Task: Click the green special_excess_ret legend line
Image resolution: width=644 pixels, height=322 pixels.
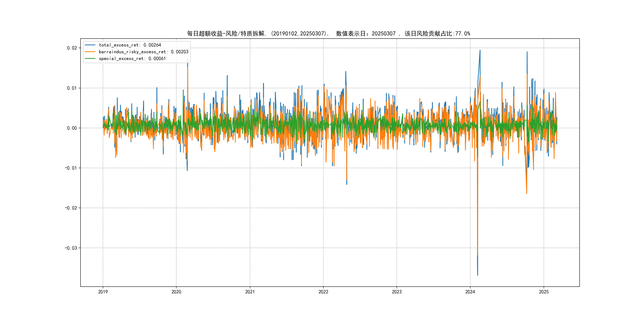Action: [x=90, y=58]
